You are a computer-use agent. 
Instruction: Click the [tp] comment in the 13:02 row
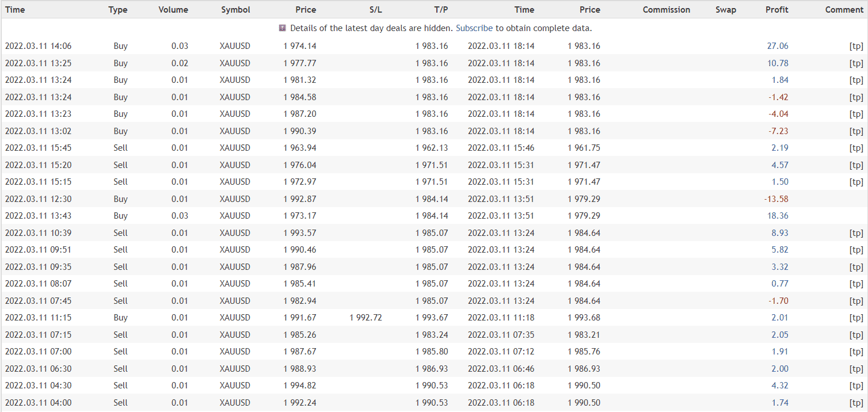pos(856,131)
